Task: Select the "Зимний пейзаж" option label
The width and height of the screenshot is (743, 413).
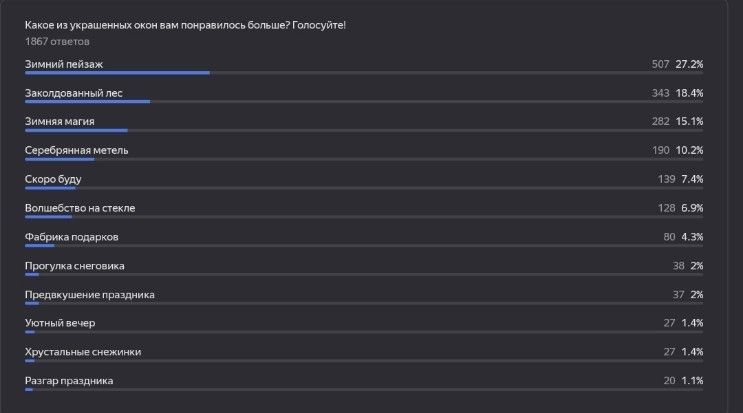Action: pos(64,64)
